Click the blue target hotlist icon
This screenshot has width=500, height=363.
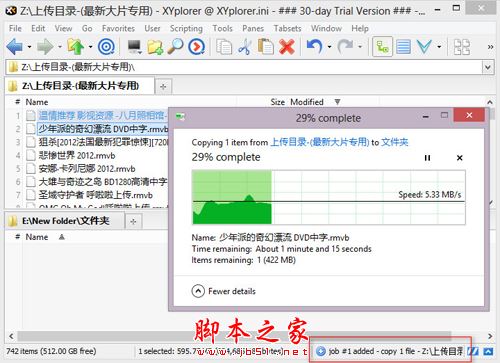pos(106,47)
